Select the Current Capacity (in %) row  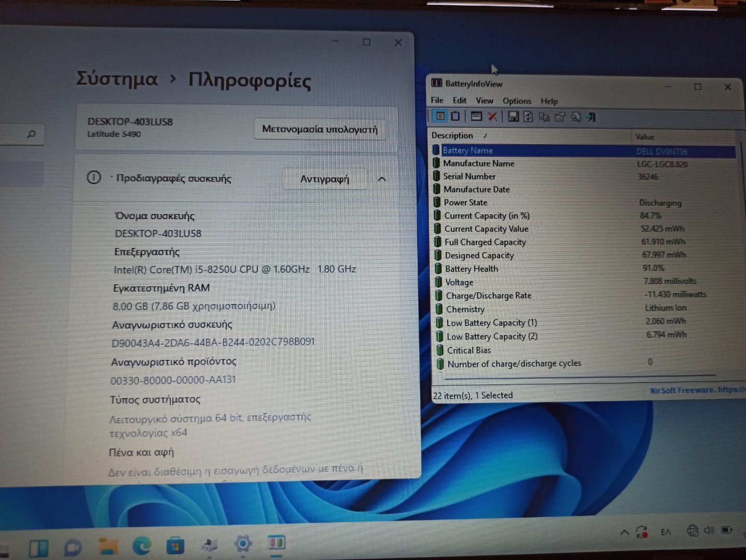click(x=585, y=215)
